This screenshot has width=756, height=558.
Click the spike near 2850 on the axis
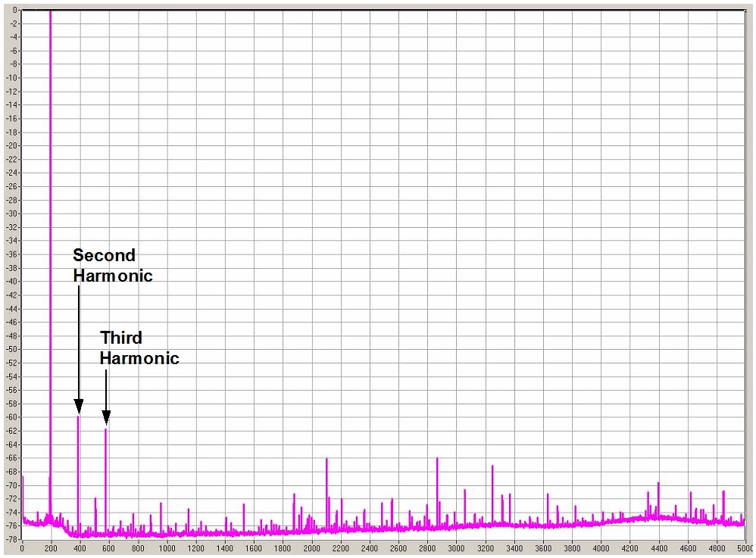pyautogui.click(x=437, y=492)
